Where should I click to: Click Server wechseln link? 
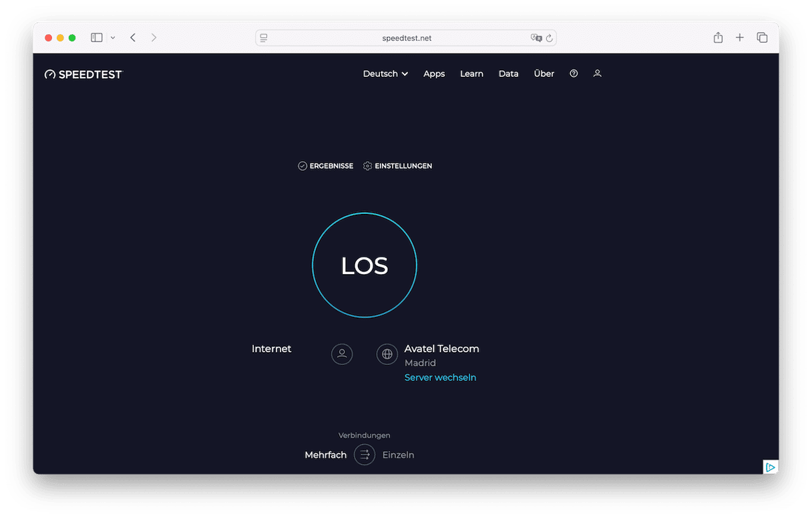(440, 378)
